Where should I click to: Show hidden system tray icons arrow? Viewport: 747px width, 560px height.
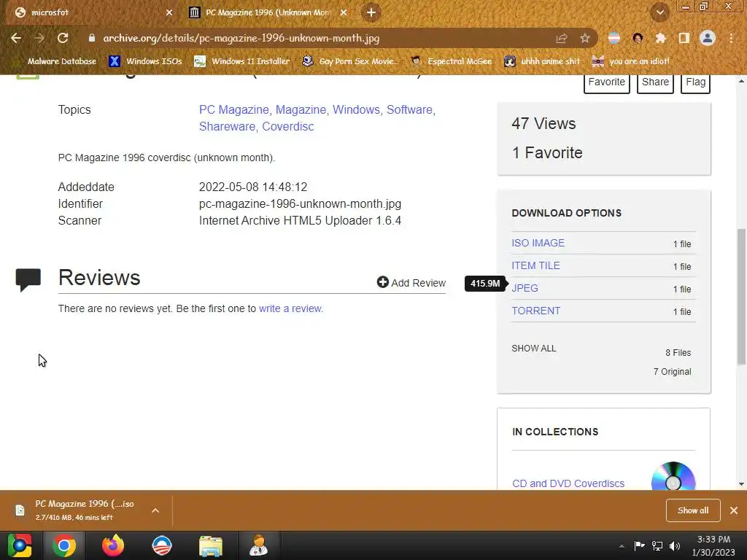(x=622, y=546)
